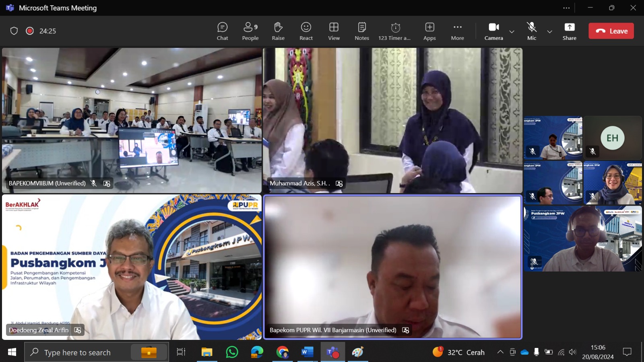Open WhatsApp from taskbar

point(232,352)
